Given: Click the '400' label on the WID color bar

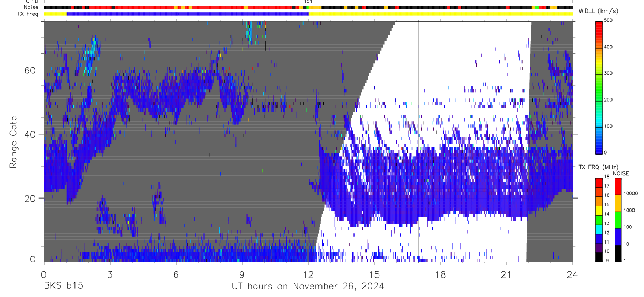Looking at the screenshot, I should (609, 47).
